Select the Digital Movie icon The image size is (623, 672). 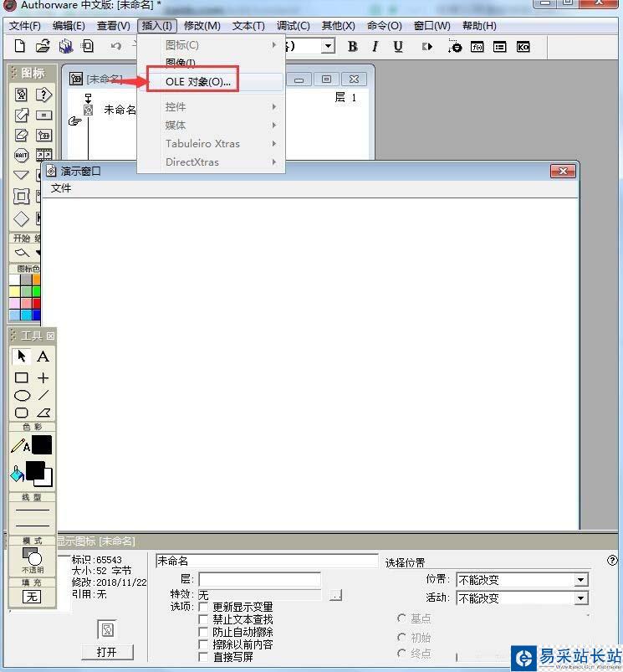pyautogui.click(x=43, y=155)
